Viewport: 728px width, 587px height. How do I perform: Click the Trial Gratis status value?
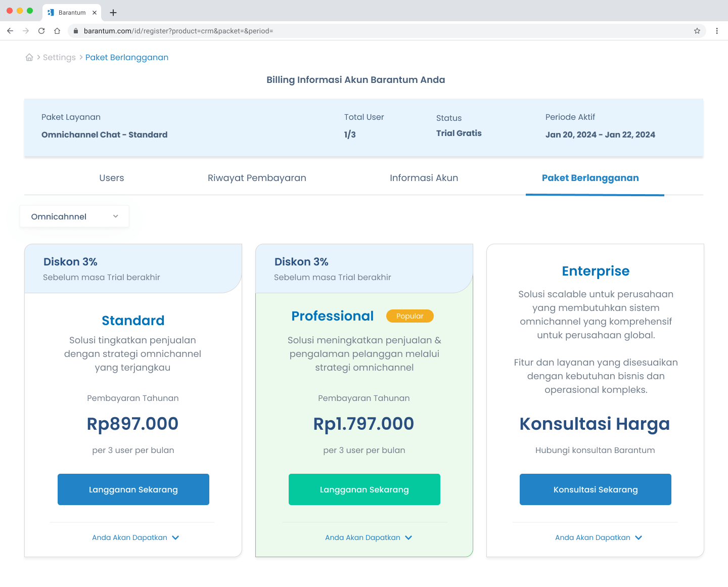pyautogui.click(x=459, y=133)
